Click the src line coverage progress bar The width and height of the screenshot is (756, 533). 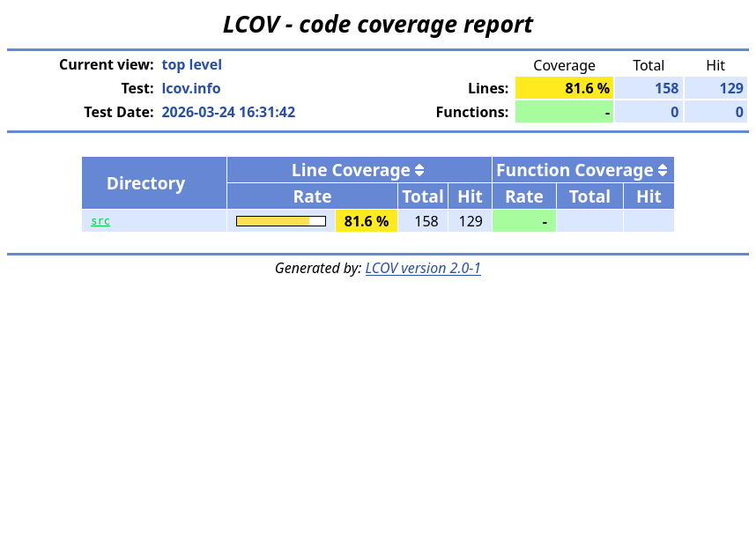pos(280,221)
